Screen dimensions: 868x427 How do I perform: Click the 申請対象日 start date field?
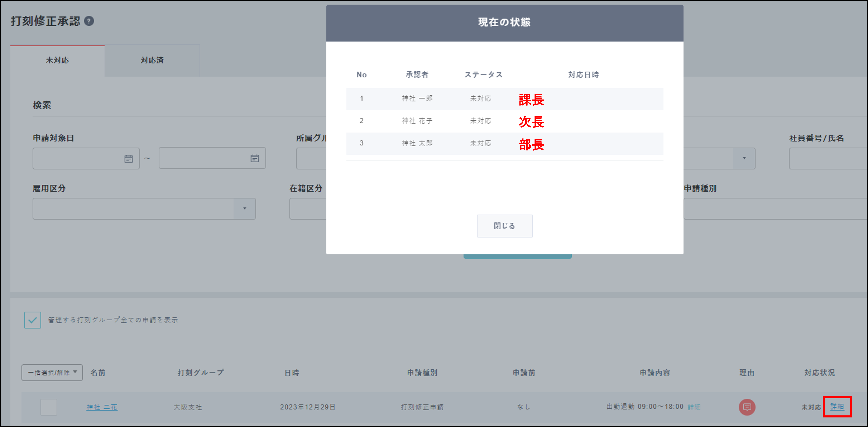click(x=78, y=158)
